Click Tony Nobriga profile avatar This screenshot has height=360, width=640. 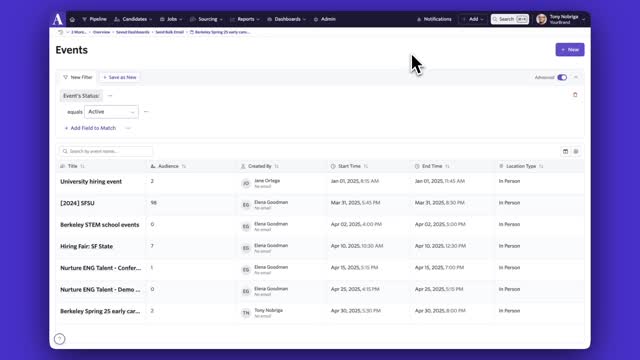(x=541, y=19)
